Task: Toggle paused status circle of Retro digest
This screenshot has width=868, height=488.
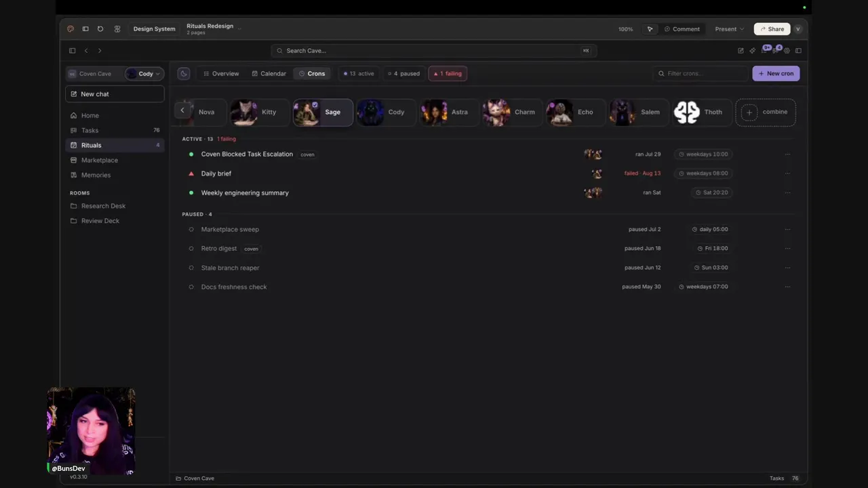Action: click(x=191, y=249)
